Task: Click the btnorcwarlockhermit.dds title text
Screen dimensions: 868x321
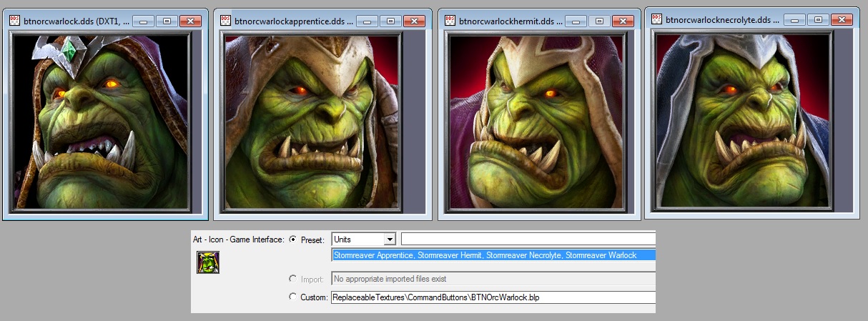Action: coord(511,21)
